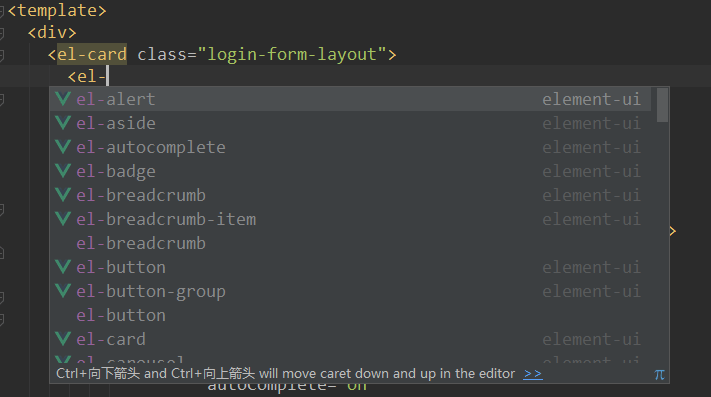The image size is (711, 397).
Task: Click the Vue icon beside el-button-group
Action: tap(63, 291)
